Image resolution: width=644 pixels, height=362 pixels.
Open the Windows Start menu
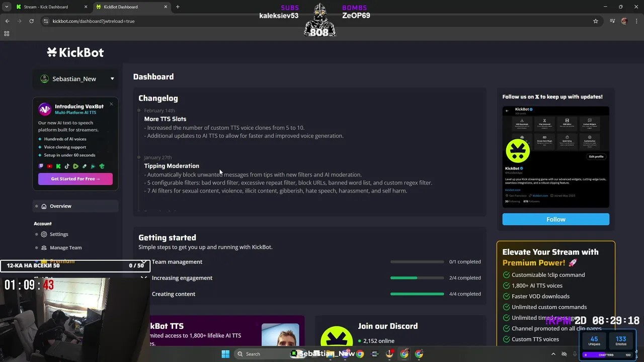[225, 354]
